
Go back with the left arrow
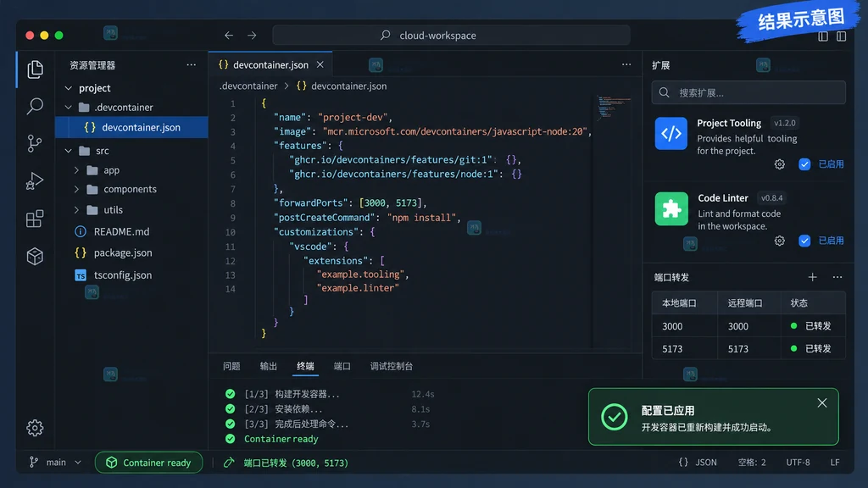coord(229,36)
